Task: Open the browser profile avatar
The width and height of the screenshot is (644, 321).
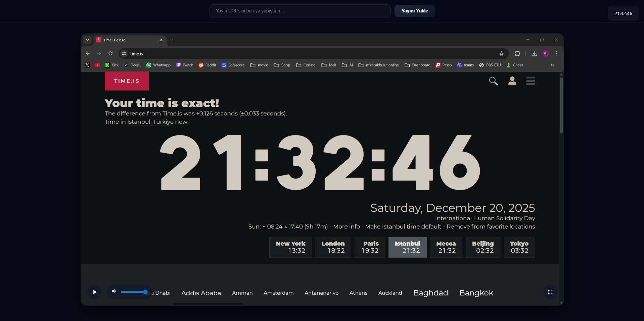Action: pyautogui.click(x=546, y=53)
